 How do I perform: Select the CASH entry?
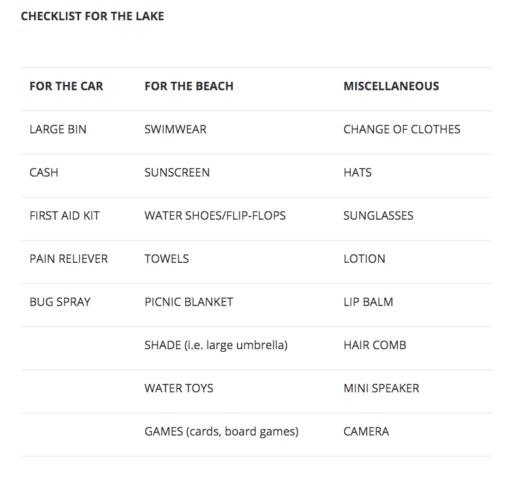click(x=44, y=172)
